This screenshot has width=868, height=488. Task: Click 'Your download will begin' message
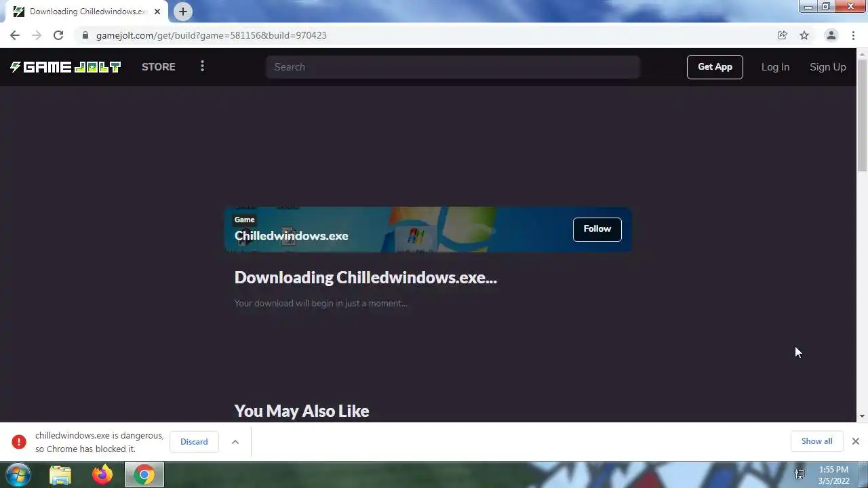[321, 303]
